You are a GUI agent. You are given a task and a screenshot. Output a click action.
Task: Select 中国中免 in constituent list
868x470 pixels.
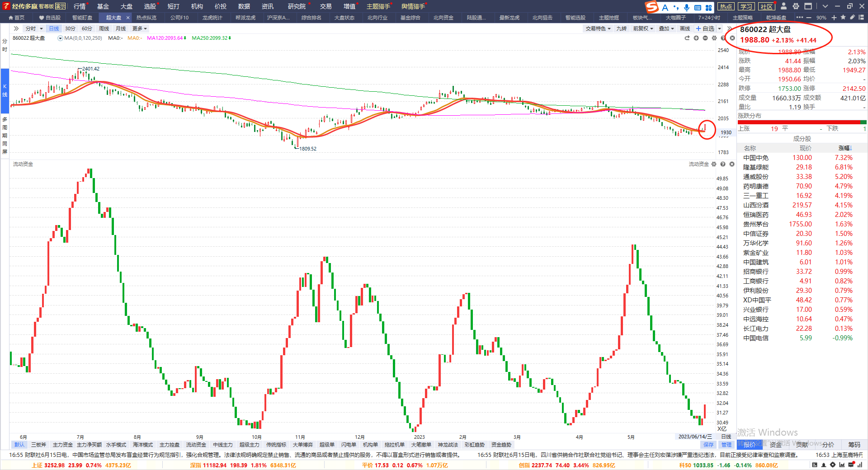pos(802,157)
